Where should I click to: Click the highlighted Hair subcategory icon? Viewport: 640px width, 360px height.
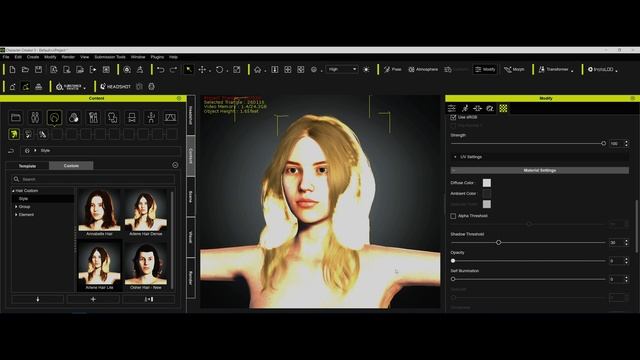tap(14, 134)
